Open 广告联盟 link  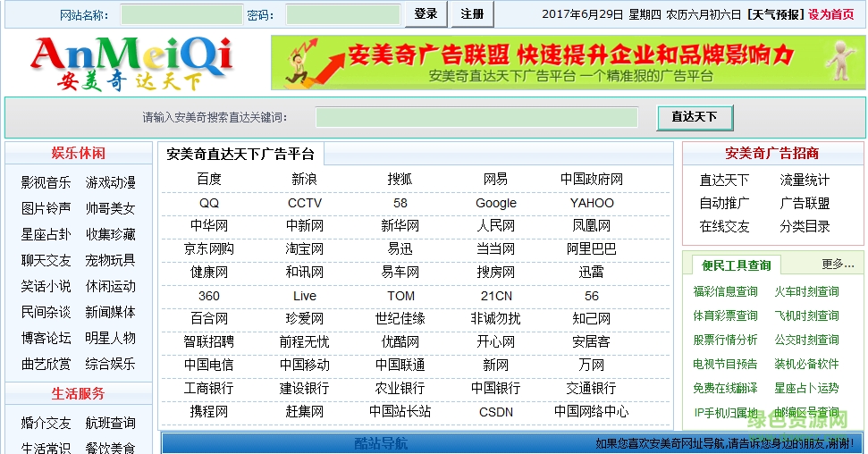805,204
